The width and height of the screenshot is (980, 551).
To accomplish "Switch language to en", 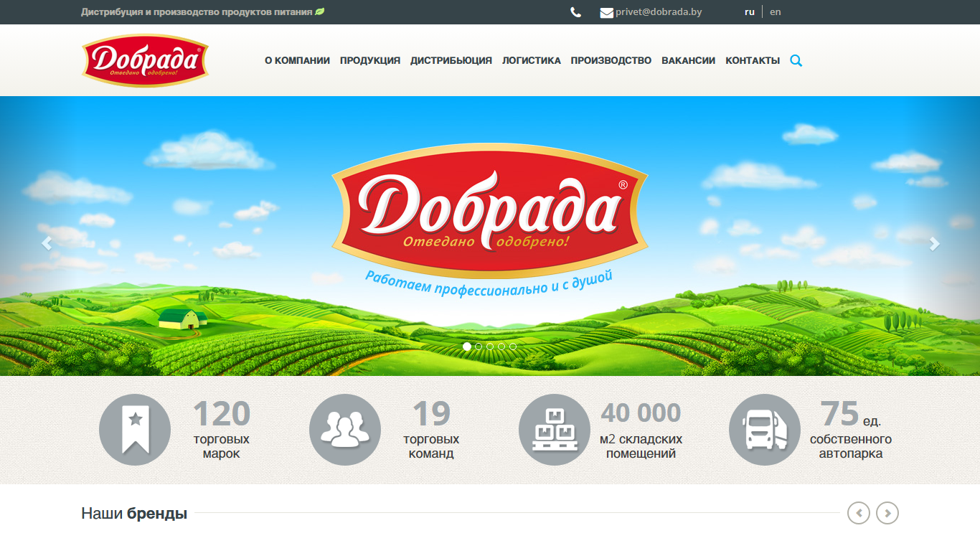I will click(776, 12).
